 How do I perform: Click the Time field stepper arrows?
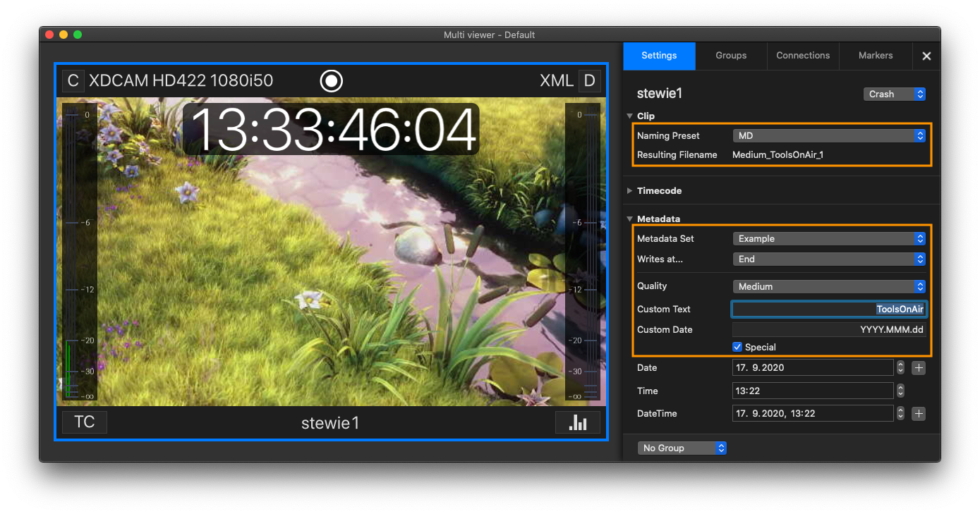(900, 391)
